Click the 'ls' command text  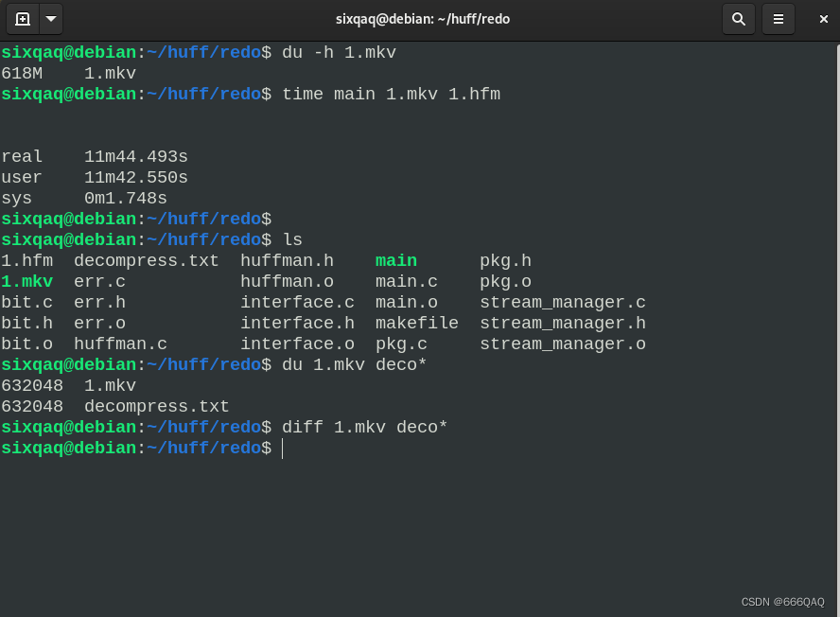(292, 239)
